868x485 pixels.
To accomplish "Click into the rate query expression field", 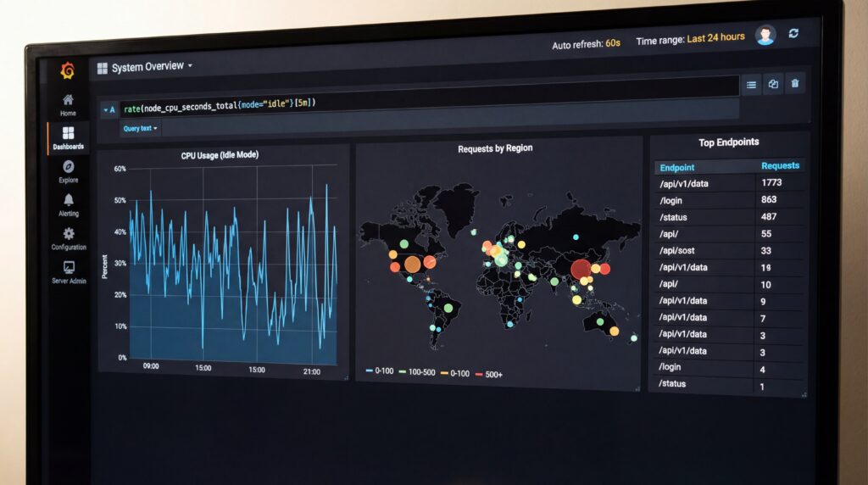I will pyautogui.click(x=424, y=105).
